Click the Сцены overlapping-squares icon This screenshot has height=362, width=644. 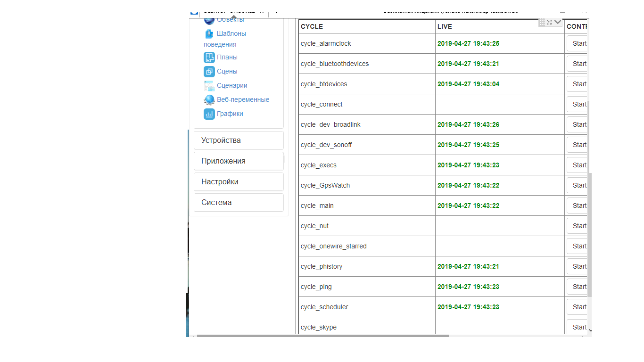(x=209, y=72)
